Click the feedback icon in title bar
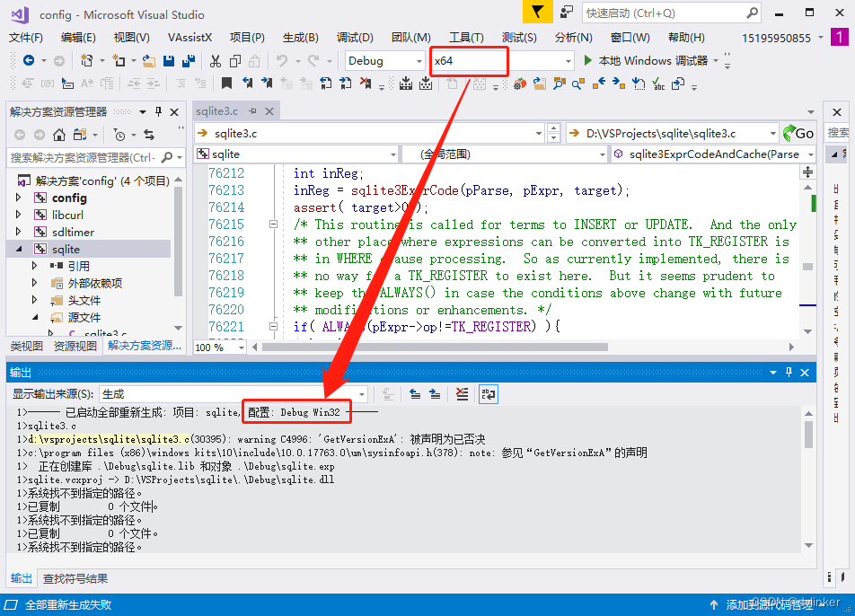855x616 pixels. [567, 12]
